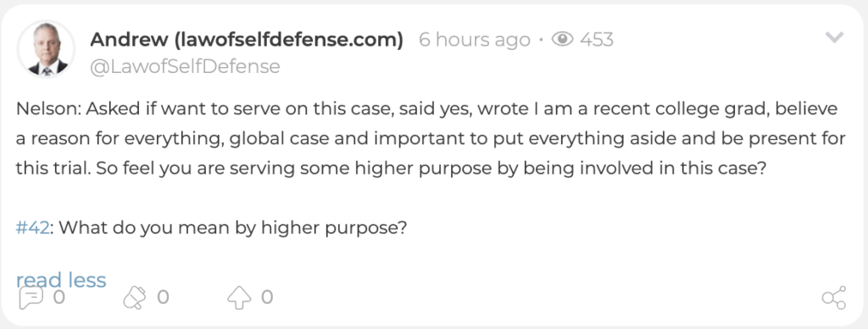Open Andrew's profile picture avatar
This screenshot has width=868, height=329.
point(47,49)
